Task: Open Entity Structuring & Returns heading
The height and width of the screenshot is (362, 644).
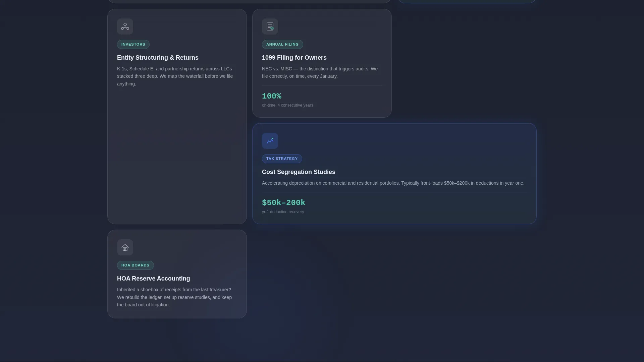Action: pos(158,58)
